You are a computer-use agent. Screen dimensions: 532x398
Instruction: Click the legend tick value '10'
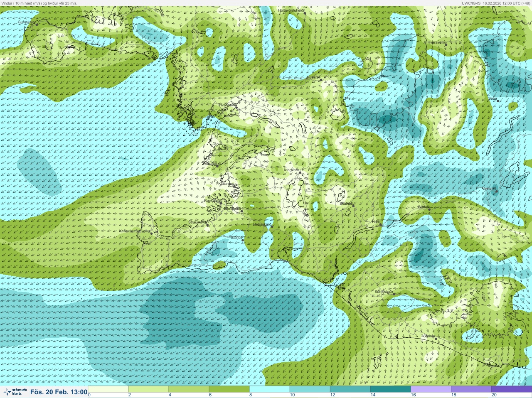292,395
